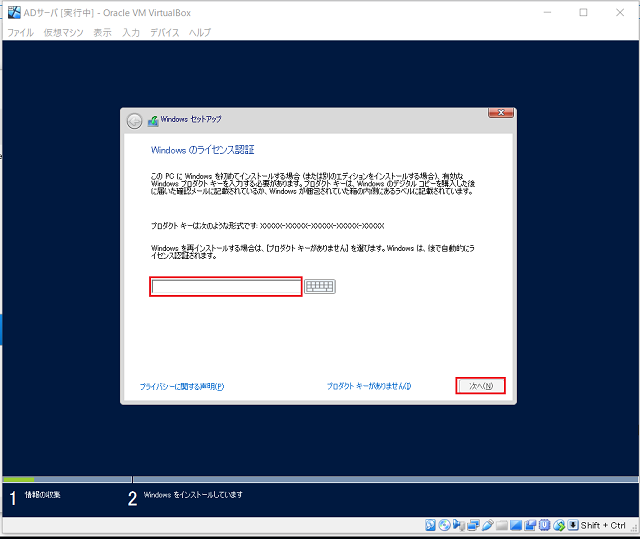640x539 pixels.
Task: Open the デバイス menu
Action: [164, 33]
